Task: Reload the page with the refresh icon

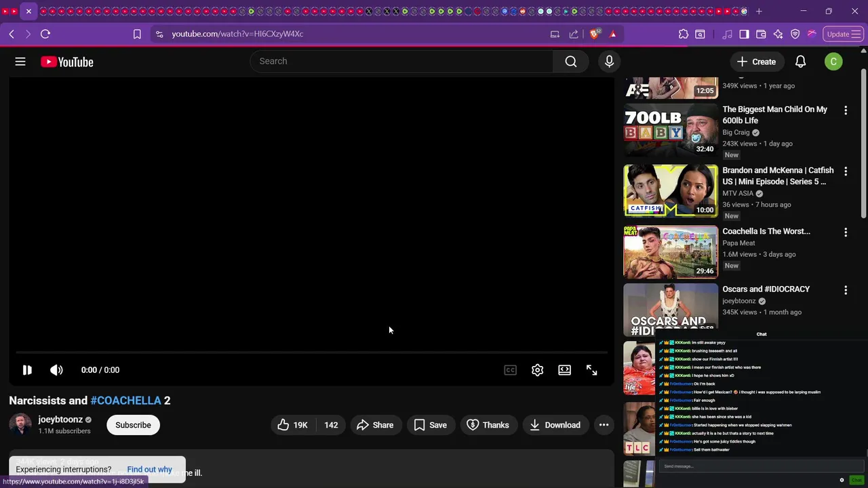Action: [45, 34]
